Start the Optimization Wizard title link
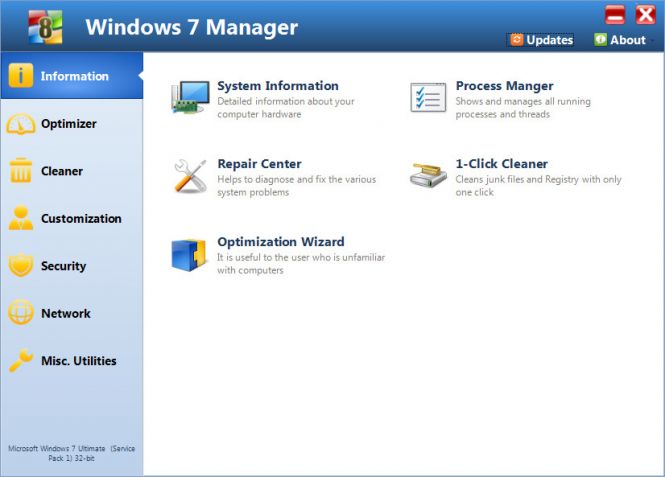This screenshot has width=665, height=477. [x=281, y=242]
